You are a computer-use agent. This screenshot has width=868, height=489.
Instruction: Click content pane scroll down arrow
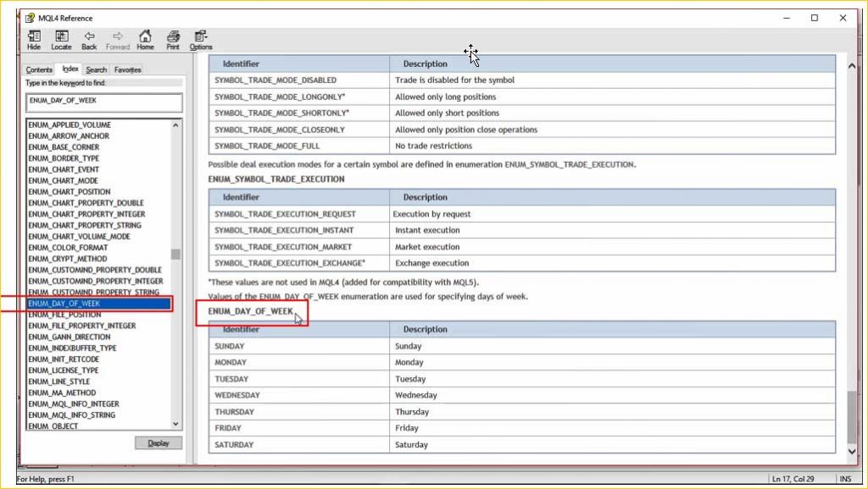[x=852, y=452]
